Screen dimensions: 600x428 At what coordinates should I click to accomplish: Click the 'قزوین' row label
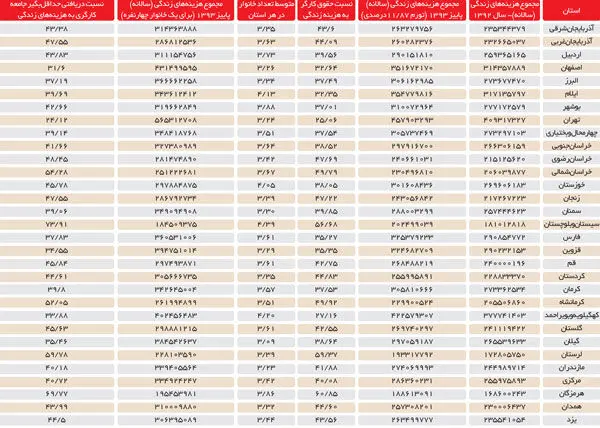point(571,250)
